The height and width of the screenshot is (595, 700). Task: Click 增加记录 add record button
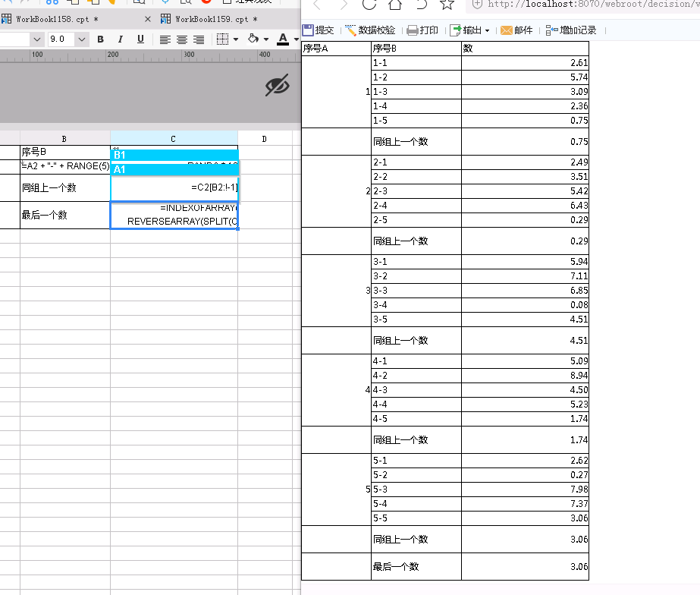[571, 30]
